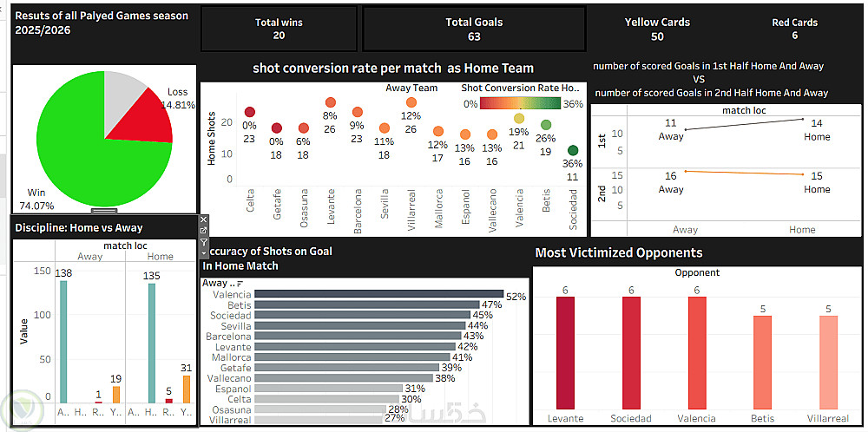Select the Valencia 52% accuracy bar
Image resolution: width=868 pixels, height=432 pixels.
[x=378, y=296]
